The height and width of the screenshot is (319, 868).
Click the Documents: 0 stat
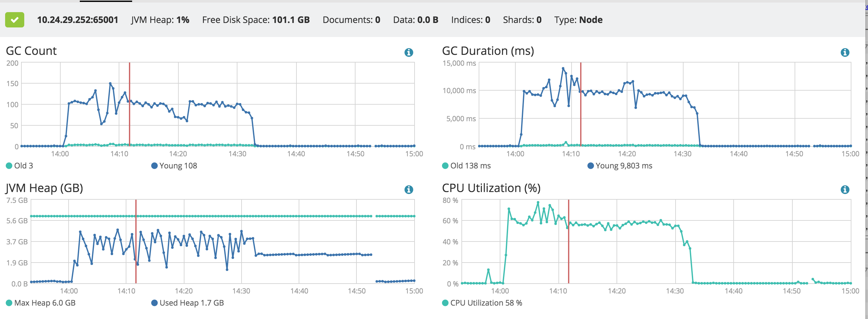(x=351, y=20)
